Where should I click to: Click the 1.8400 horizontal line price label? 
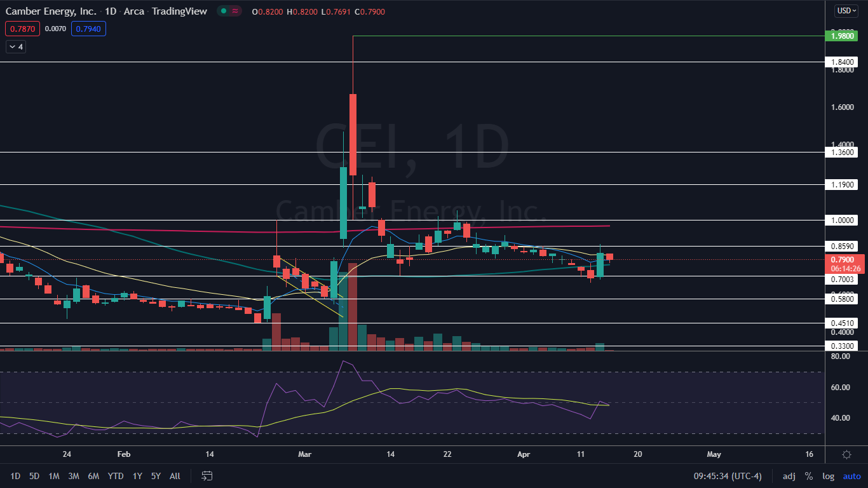pos(843,62)
